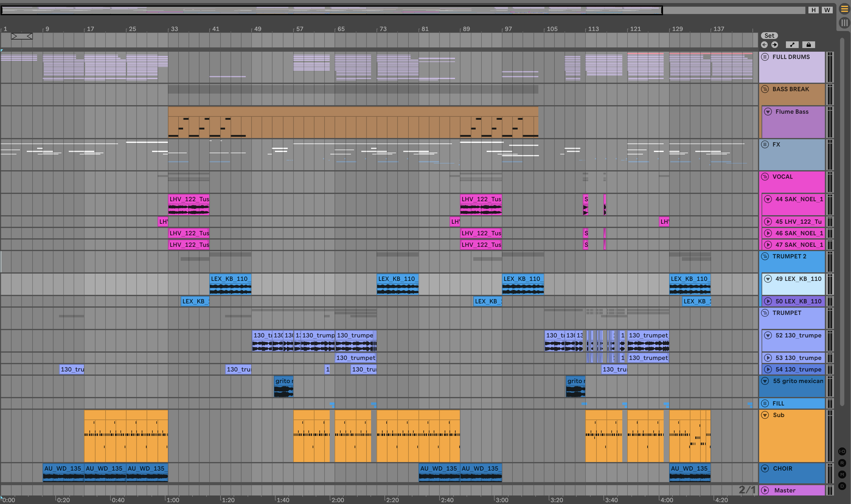The width and height of the screenshot is (851, 504).
Task: Click Optimize Arrangement Height H button
Action: coord(813,10)
